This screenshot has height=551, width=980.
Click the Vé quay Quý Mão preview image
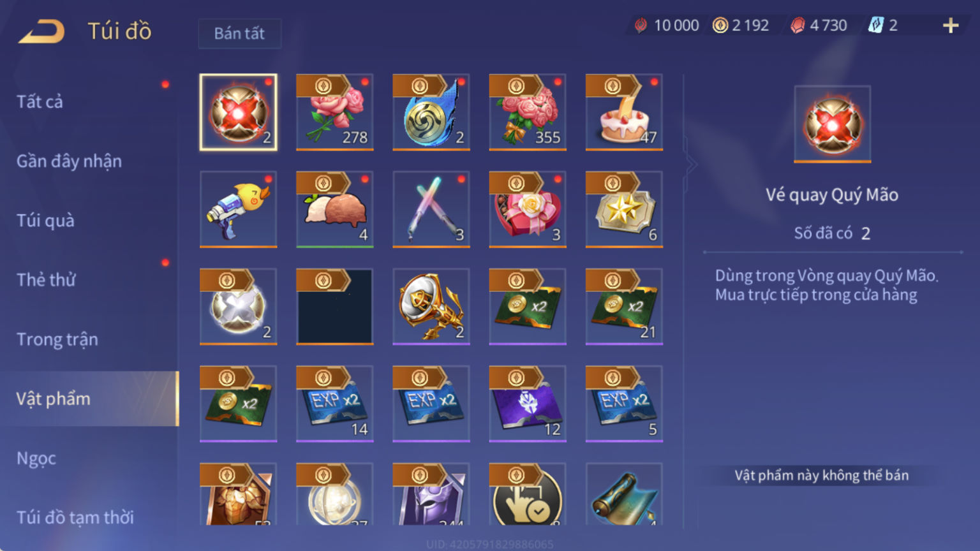[833, 124]
